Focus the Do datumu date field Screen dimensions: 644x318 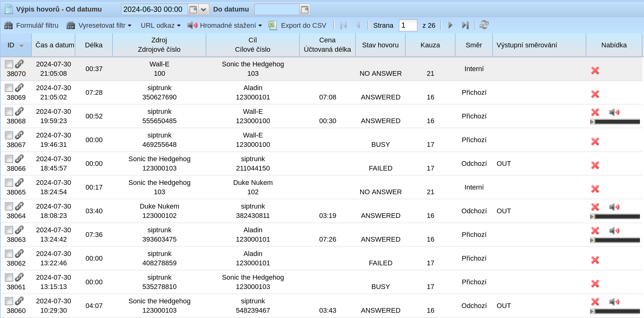pyautogui.click(x=277, y=9)
